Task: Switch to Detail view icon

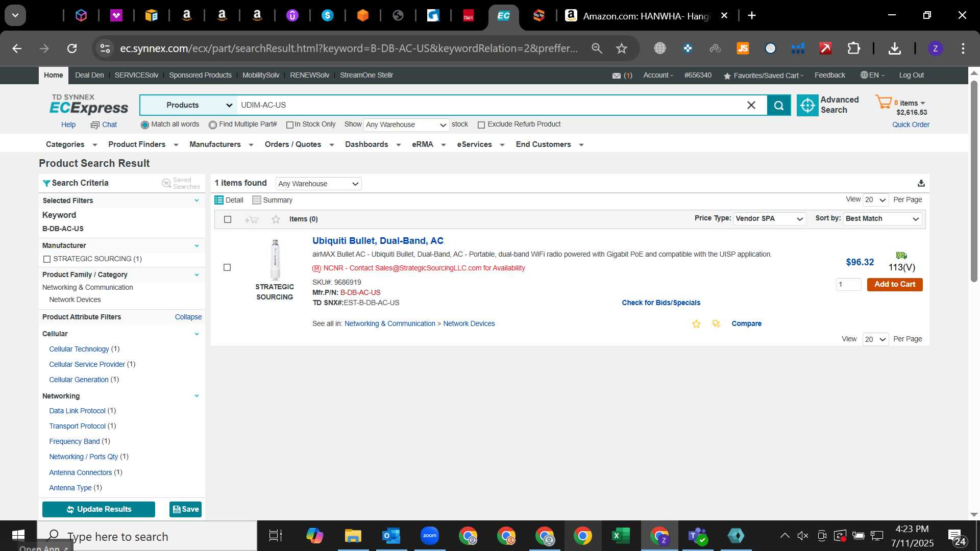Action: [219, 200]
